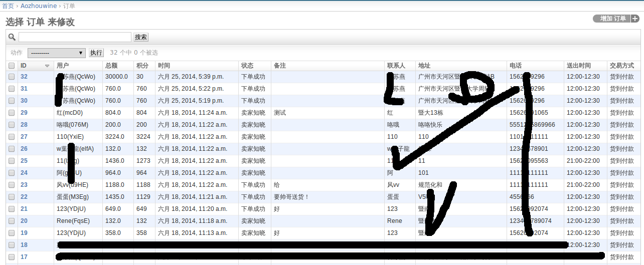Screen dimensions: 644x265
Task: Click the search magnifier icon
Action: point(12,37)
